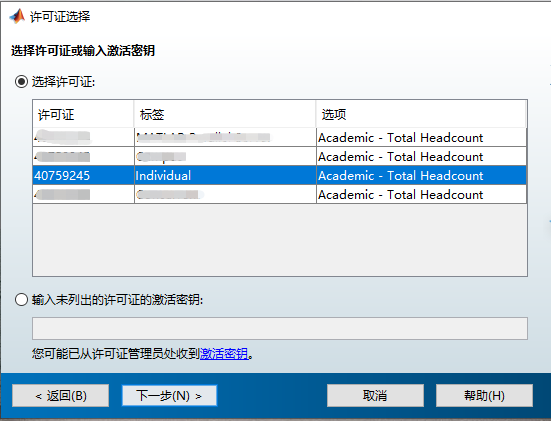Click the '许可证' column header
The width and height of the screenshot is (551, 421).
[83, 115]
